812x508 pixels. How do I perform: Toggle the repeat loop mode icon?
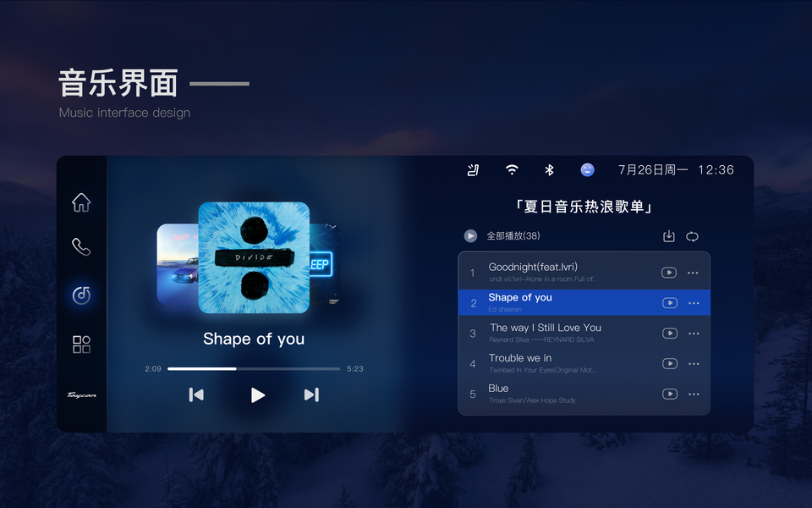(693, 236)
